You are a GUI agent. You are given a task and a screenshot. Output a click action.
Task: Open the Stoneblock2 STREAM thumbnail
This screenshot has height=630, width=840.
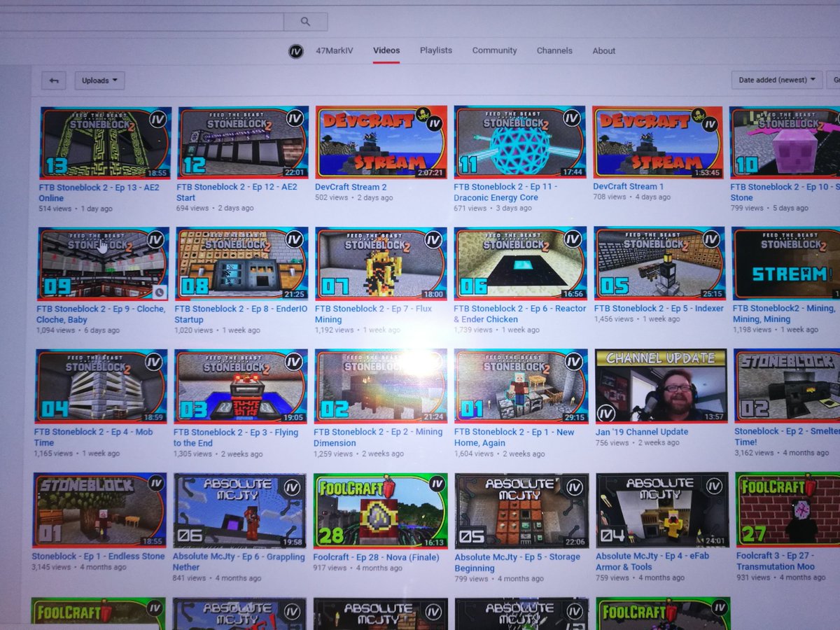pos(786,263)
